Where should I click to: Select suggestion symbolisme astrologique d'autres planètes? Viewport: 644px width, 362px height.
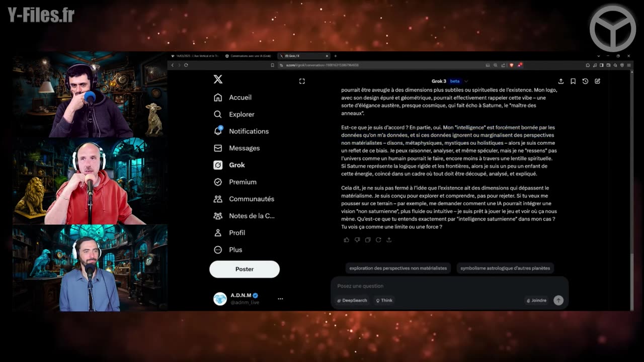[505, 268]
